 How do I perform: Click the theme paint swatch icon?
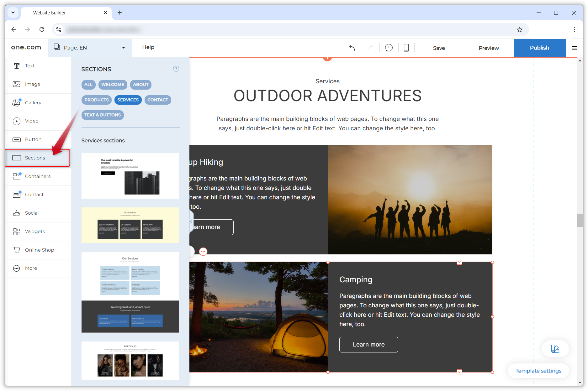point(555,349)
